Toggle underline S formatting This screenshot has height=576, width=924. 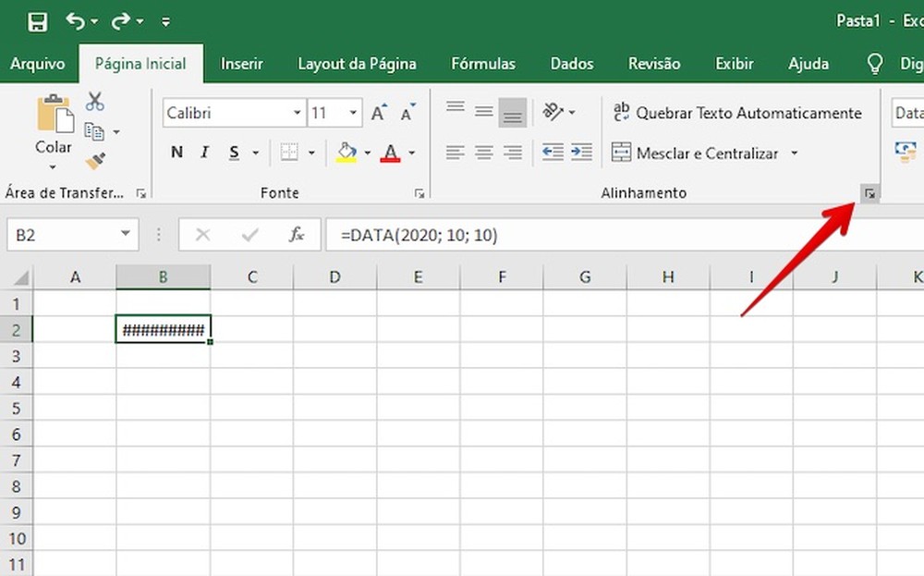point(234,153)
